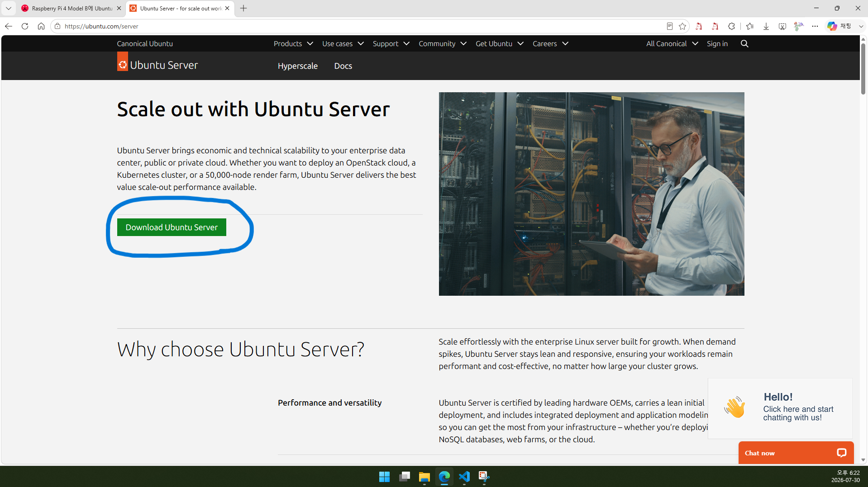View site information lock icon
The height and width of the screenshot is (487, 868).
click(x=57, y=26)
